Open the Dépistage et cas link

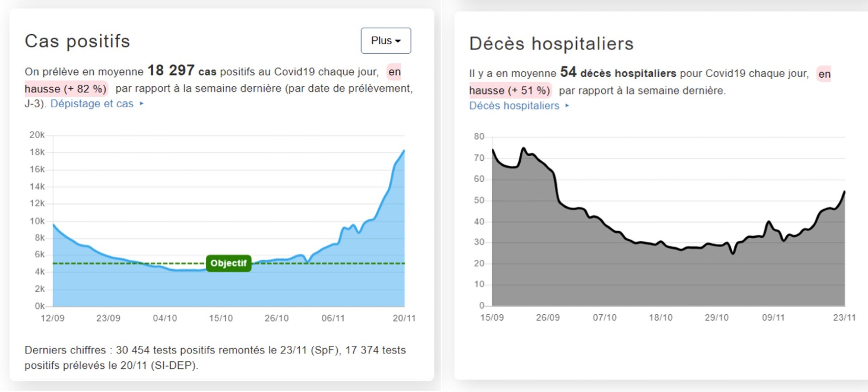(x=92, y=103)
